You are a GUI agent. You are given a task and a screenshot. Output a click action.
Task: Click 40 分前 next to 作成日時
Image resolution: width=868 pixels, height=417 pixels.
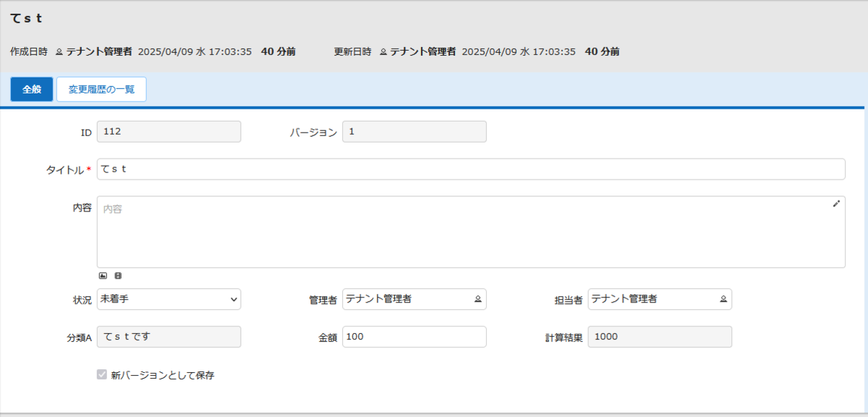point(278,52)
